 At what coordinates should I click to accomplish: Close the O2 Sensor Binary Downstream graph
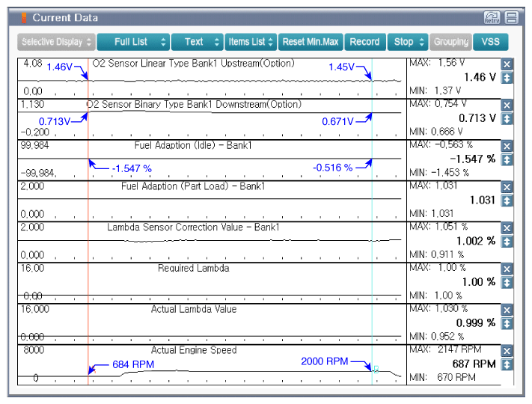(x=507, y=105)
